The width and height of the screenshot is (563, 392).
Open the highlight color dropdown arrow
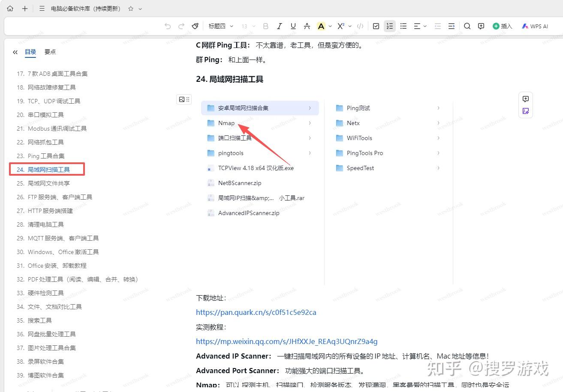pyautogui.click(x=330, y=26)
